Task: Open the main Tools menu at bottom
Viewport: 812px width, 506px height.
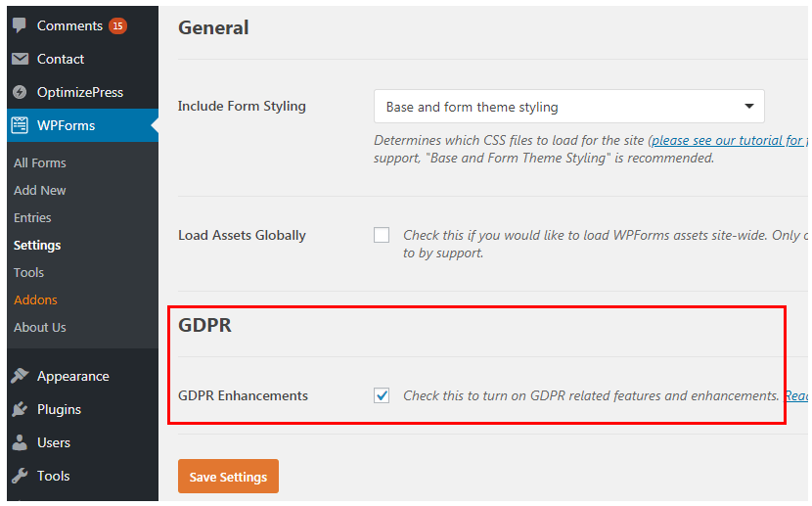Action: 54,476
